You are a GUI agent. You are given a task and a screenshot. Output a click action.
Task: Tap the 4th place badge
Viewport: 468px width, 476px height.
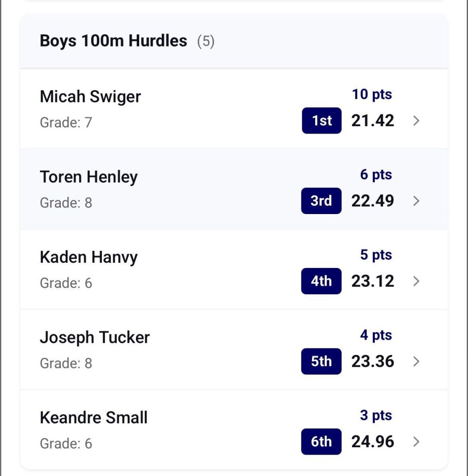pyautogui.click(x=321, y=281)
